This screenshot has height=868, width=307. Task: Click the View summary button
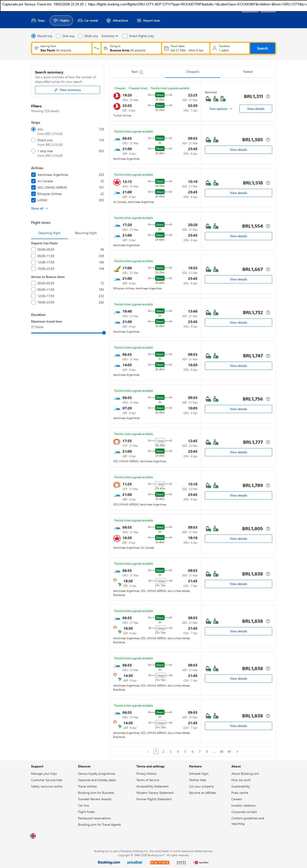click(x=67, y=90)
